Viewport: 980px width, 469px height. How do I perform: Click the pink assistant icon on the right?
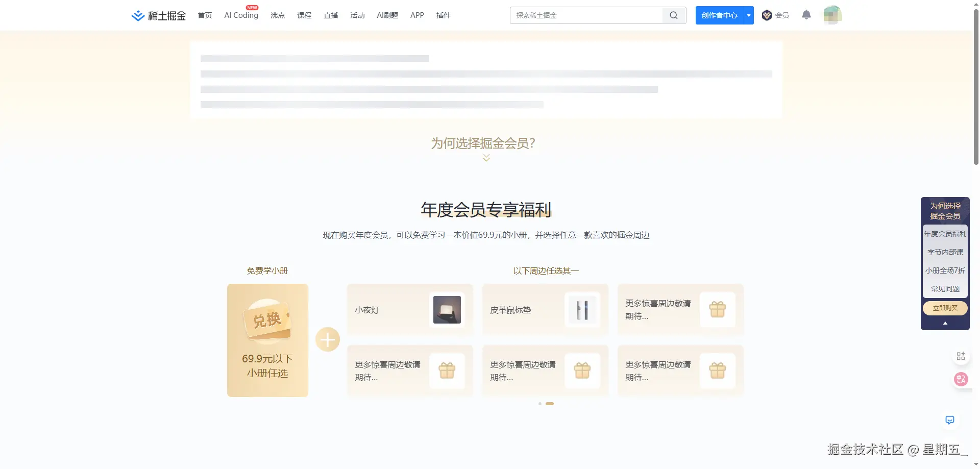click(961, 379)
